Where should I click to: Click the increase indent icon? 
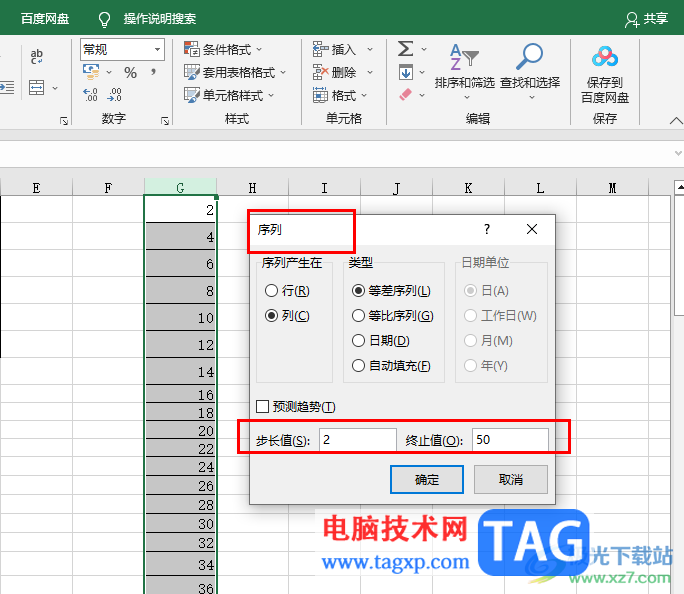click(7, 88)
